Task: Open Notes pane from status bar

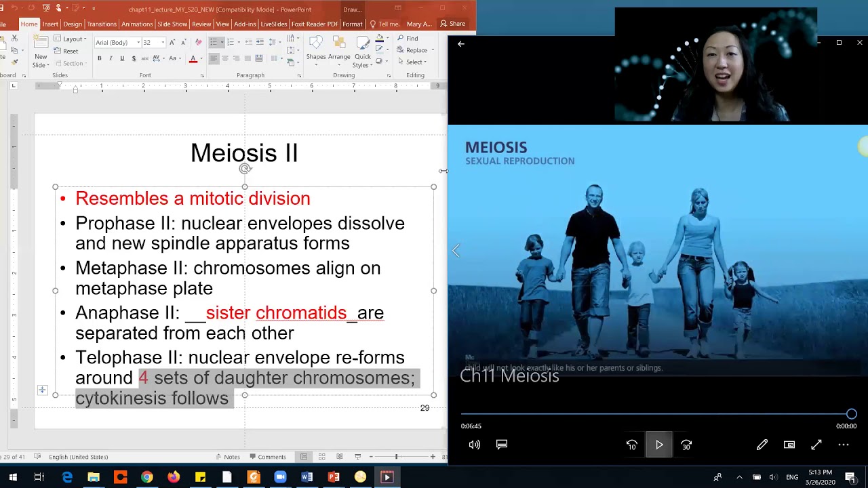Action: [x=227, y=457]
